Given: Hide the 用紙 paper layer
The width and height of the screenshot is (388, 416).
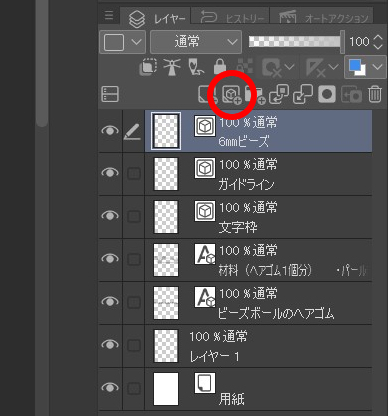Looking at the screenshot, I should (x=110, y=388).
